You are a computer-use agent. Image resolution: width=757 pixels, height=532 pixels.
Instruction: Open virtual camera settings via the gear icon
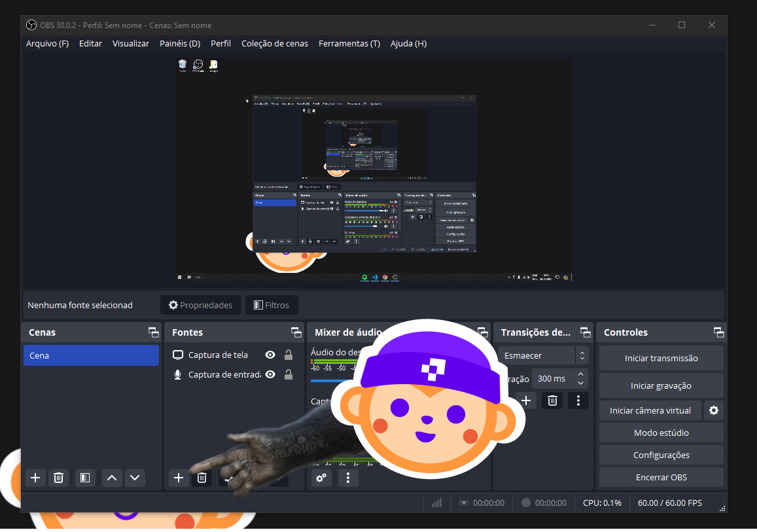(x=713, y=410)
